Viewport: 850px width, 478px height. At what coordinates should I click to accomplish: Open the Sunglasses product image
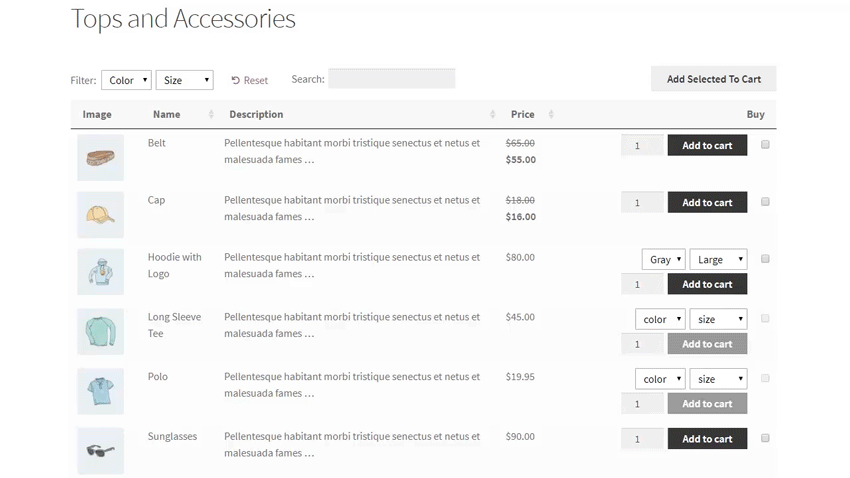pyautogui.click(x=100, y=451)
